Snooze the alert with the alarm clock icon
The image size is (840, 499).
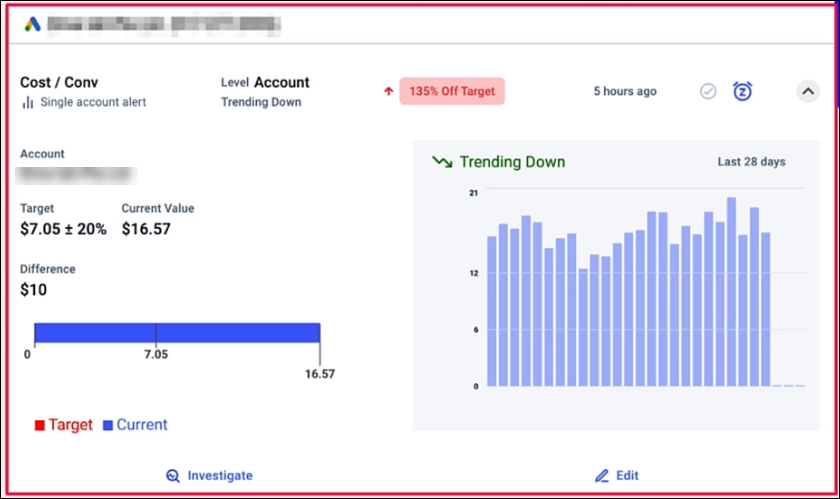click(742, 91)
